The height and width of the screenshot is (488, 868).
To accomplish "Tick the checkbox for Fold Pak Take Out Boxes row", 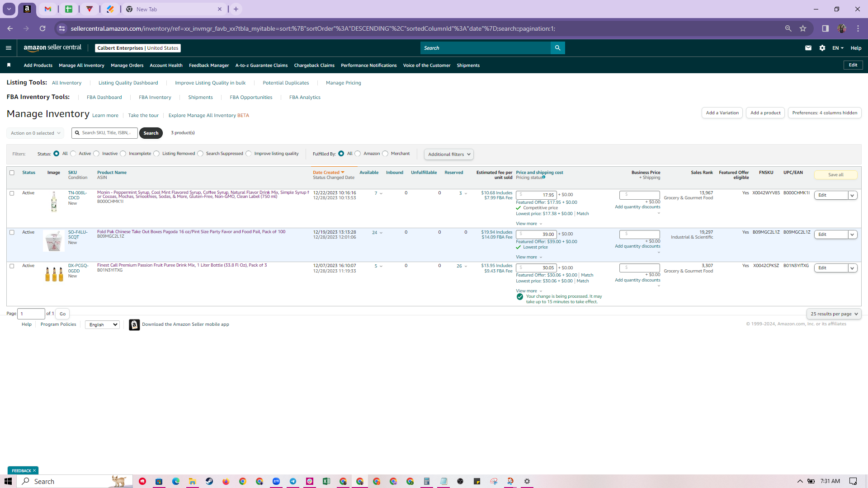I will coord(12,232).
